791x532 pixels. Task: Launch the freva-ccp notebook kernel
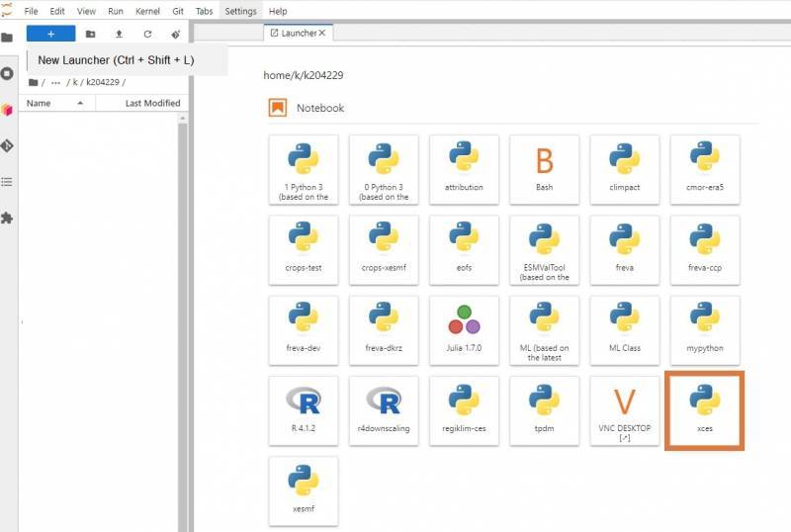(705, 250)
